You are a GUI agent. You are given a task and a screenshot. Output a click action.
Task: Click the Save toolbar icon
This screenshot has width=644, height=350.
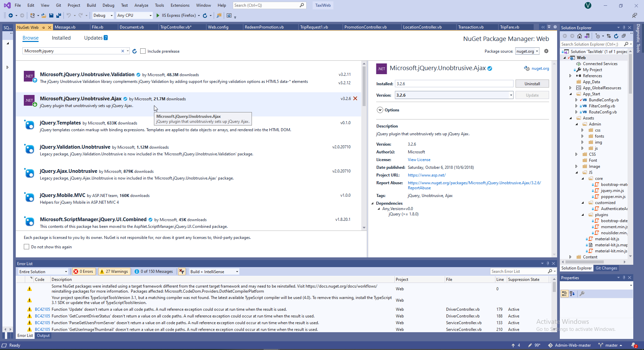click(x=51, y=15)
